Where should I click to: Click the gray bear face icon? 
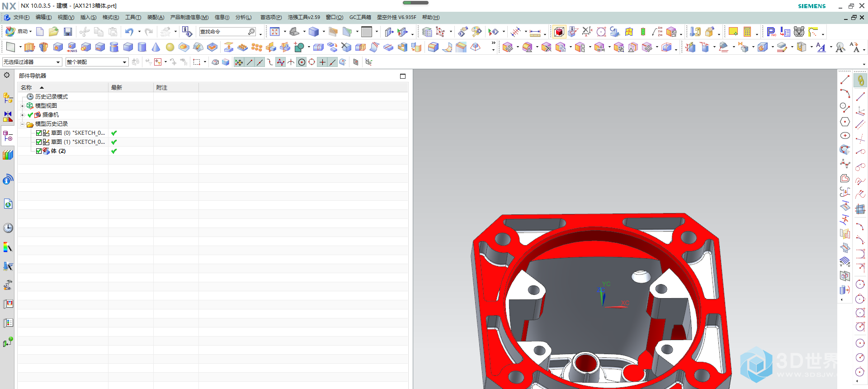799,32
